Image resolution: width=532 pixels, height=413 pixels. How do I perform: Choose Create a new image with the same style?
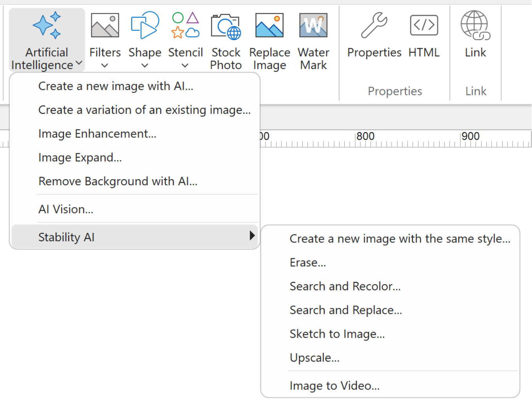pyautogui.click(x=390, y=239)
